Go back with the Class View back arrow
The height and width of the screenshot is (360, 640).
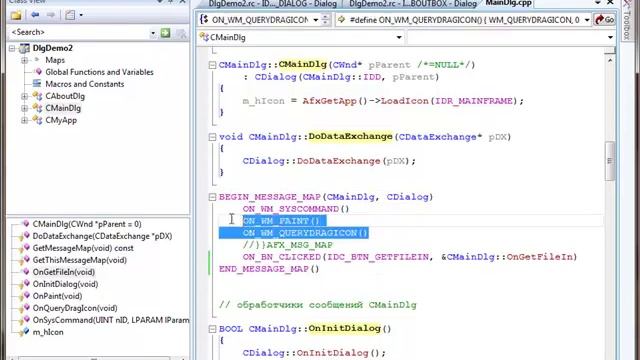coord(35,15)
